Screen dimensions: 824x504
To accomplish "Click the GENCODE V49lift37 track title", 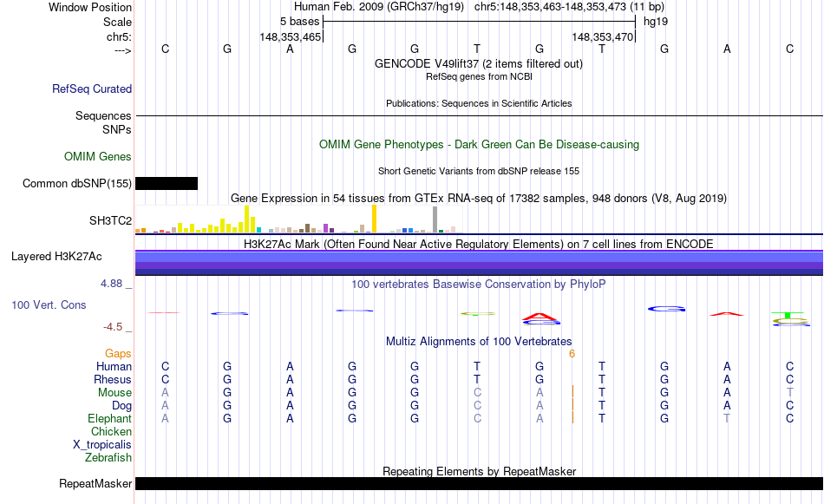I will pos(478,63).
